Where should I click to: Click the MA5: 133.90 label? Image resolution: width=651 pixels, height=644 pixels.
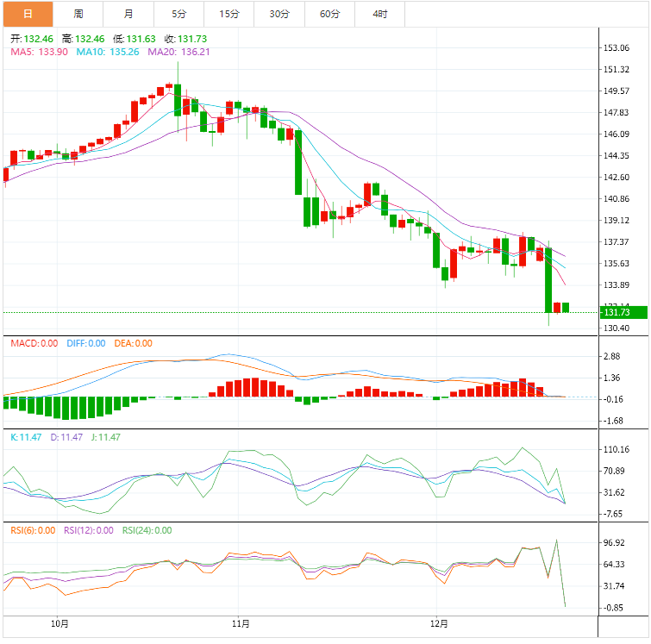tap(39, 52)
